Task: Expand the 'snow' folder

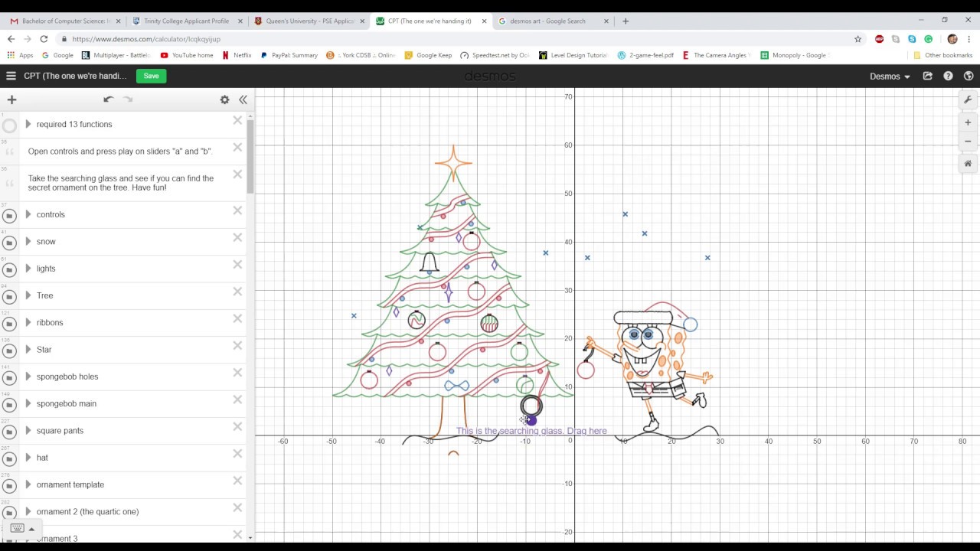Action: (28, 241)
